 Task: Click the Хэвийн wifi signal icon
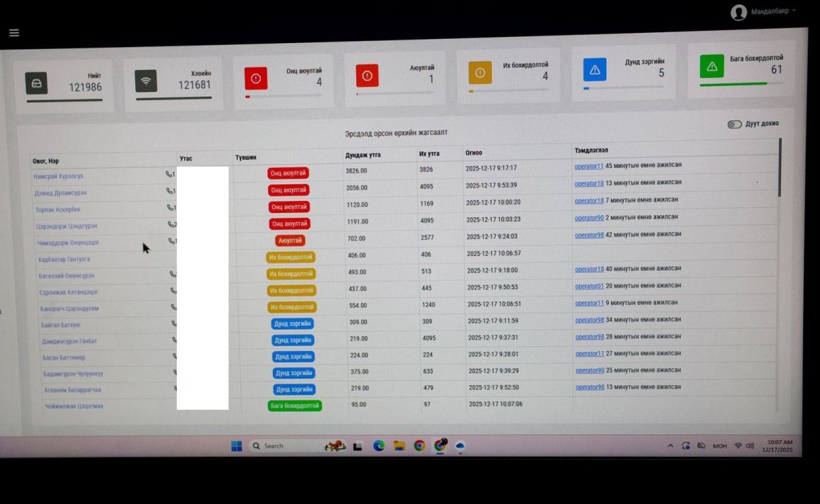(x=146, y=81)
